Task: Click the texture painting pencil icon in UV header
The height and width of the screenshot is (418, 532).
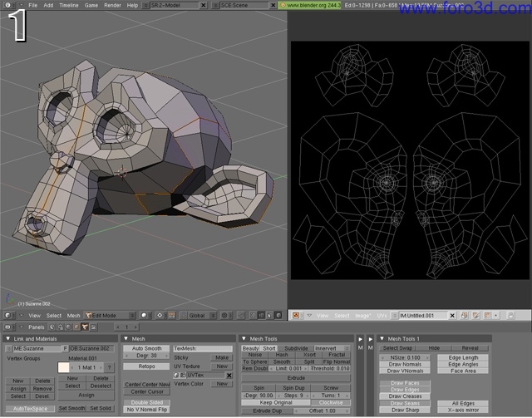Action: (x=475, y=316)
